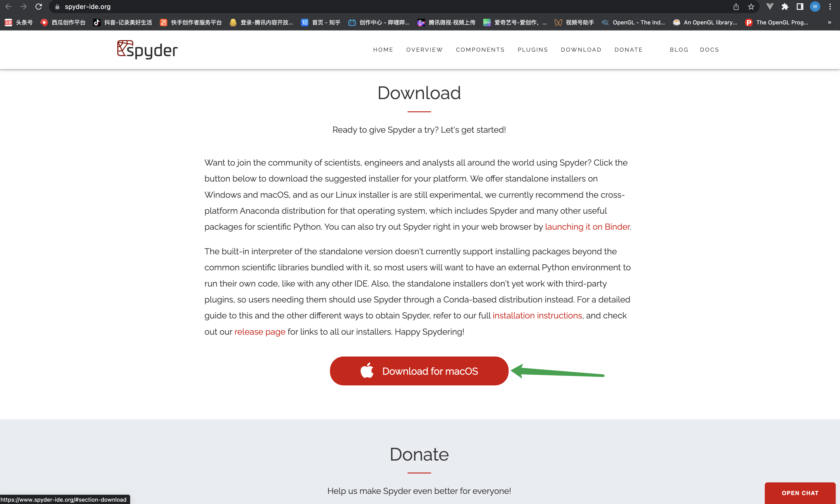Go to the PLUGINS section

[x=533, y=50]
